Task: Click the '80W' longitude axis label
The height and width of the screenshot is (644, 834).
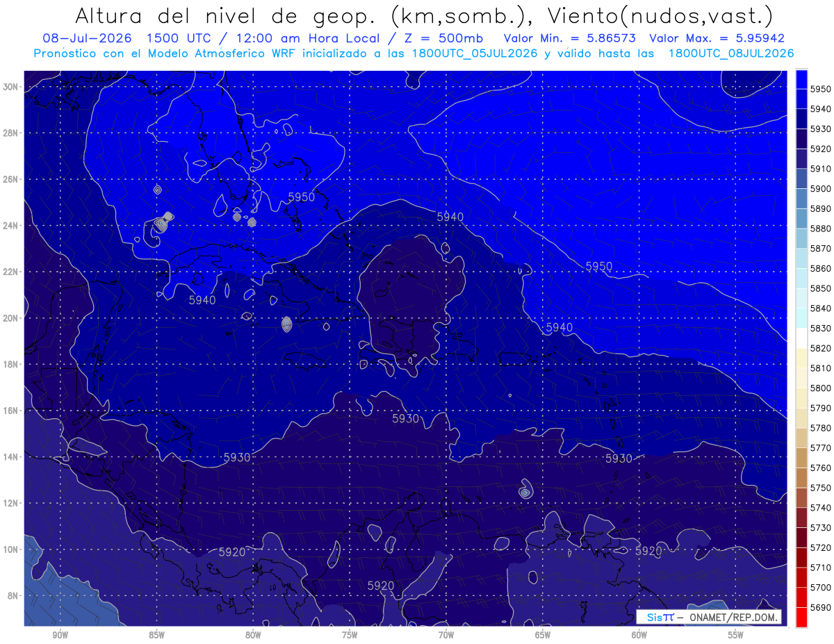Action: pyautogui.click(x=253, y=635)
